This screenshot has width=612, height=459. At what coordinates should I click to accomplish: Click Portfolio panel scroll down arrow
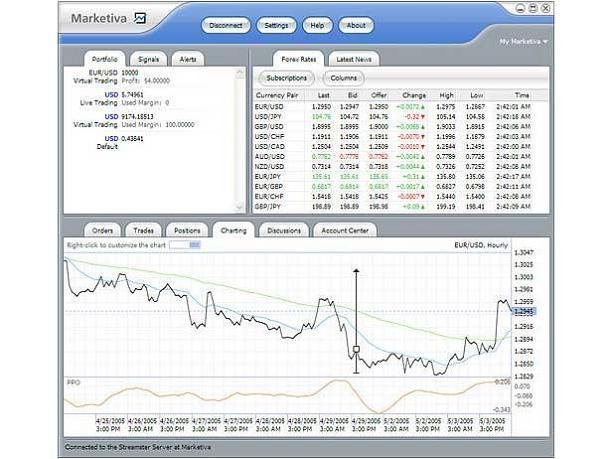240,207
